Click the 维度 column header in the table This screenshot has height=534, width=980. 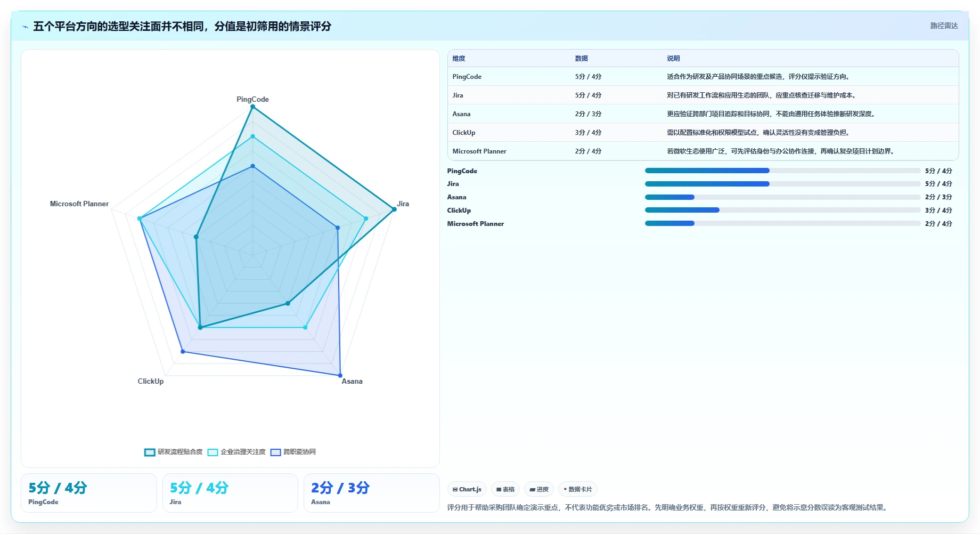tap(459, 59)
